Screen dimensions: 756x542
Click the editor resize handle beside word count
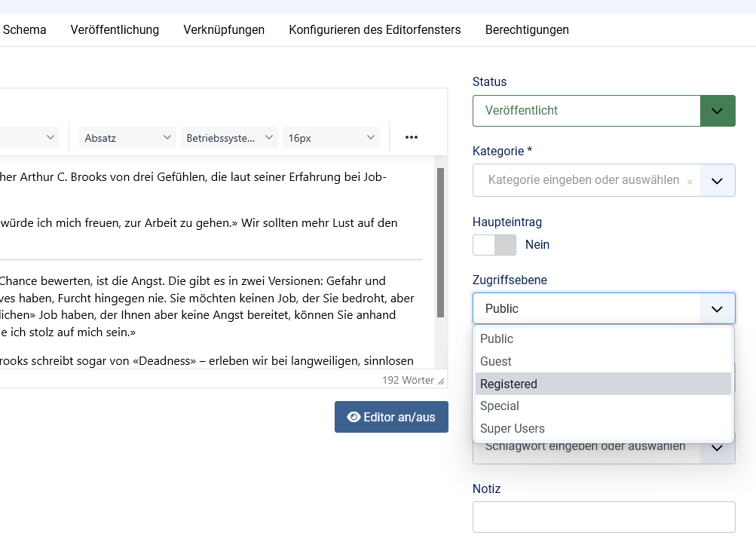point(441,381)
